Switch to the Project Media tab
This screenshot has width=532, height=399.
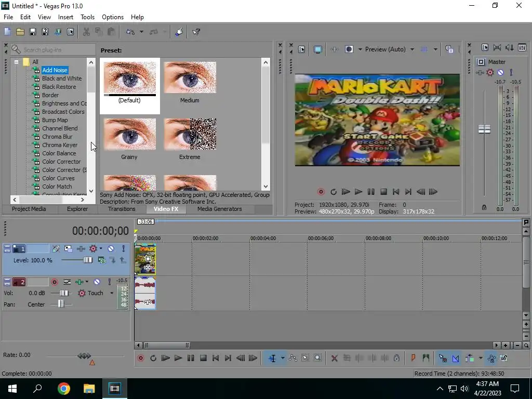tap(29, 209)
